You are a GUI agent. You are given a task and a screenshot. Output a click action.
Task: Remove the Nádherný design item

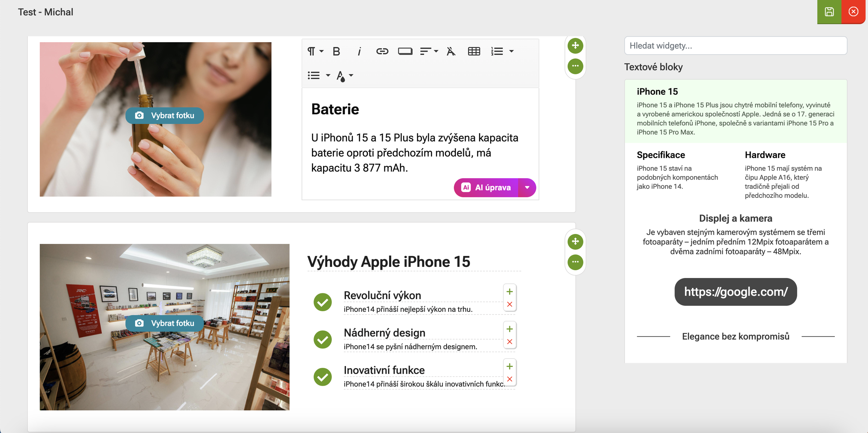click(509, 342)
